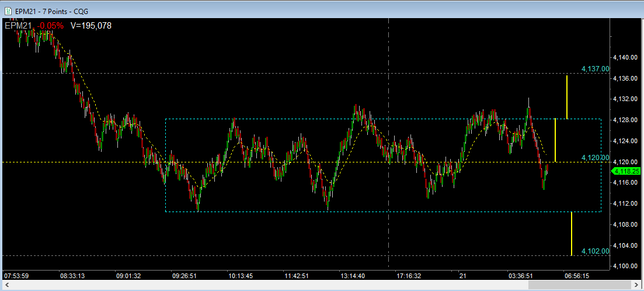Click the yellow vertical line above 4,102

(571, 234)
